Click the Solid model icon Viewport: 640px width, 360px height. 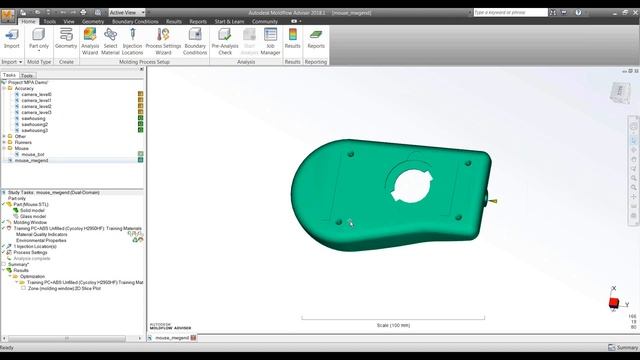point(16,210)
